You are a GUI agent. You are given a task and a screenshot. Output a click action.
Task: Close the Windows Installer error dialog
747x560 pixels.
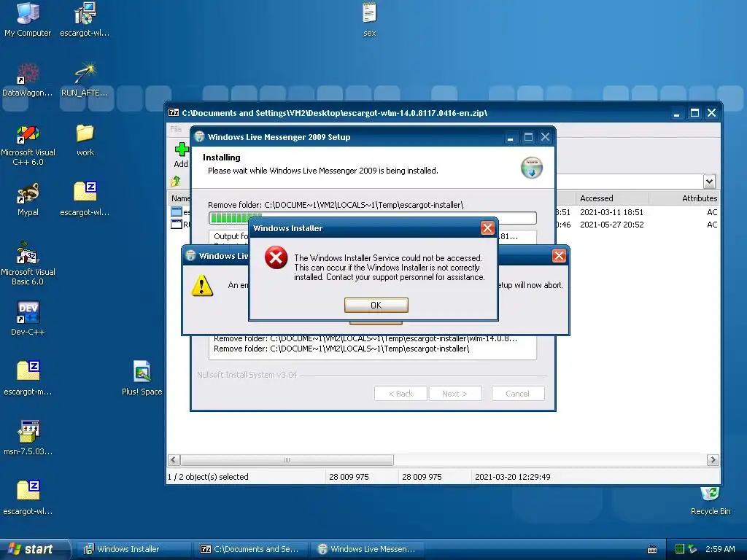[487, 228]
